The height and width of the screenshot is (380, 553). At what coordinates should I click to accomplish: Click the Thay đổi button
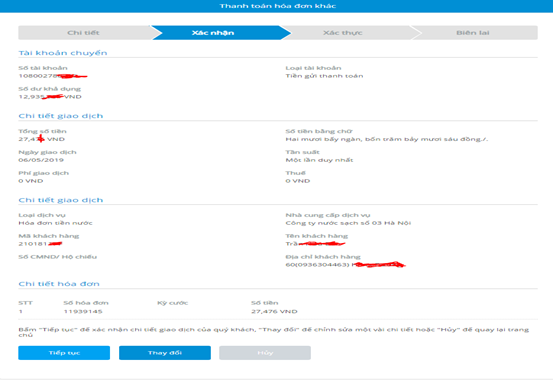165,352
